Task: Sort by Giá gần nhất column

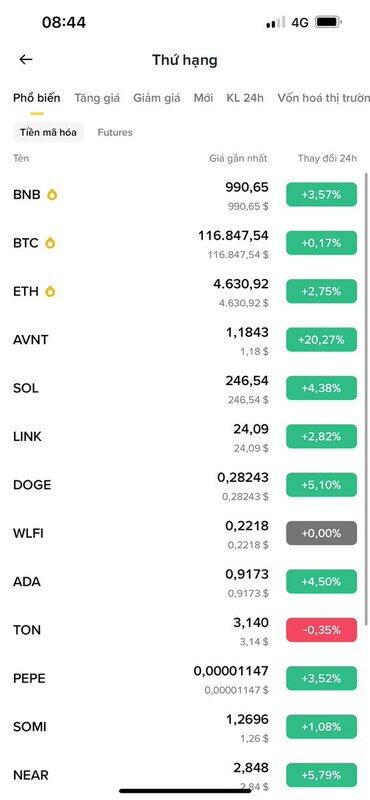Action: [x=238, y=159]
